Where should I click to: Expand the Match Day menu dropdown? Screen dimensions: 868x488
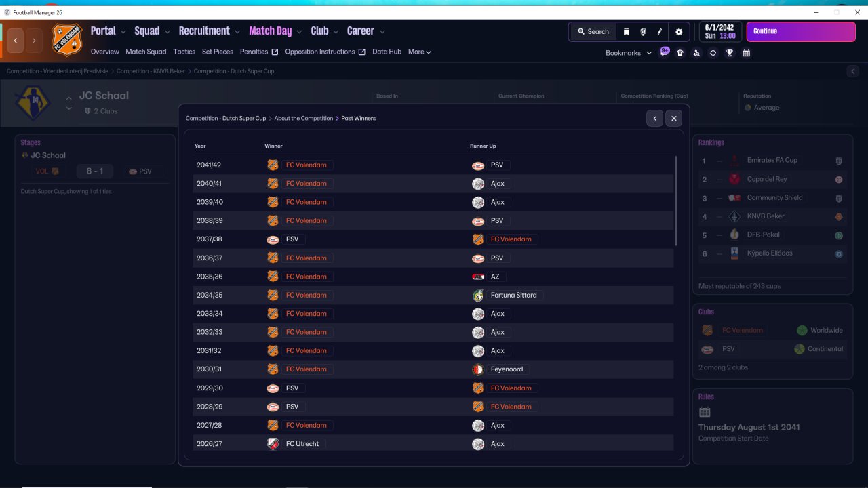click(299, 32)
